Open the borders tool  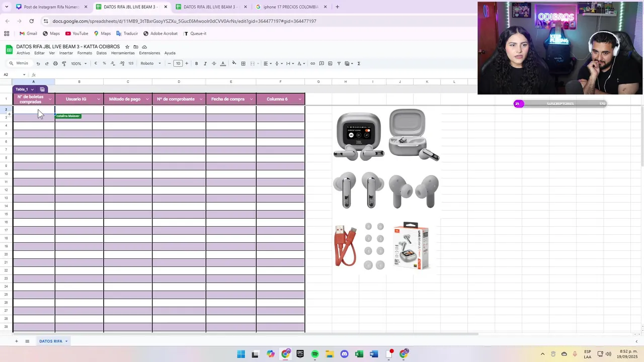pos(243,63)
